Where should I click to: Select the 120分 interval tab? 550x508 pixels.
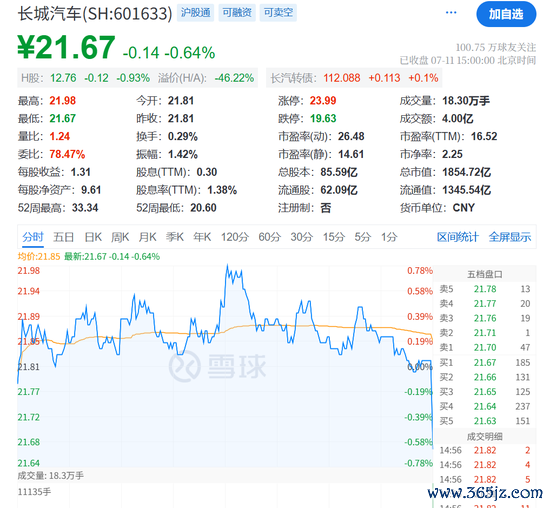(x=235, y=237)
